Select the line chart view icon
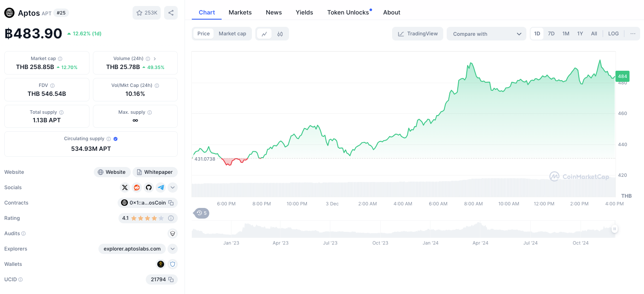 tap(264, 34)
